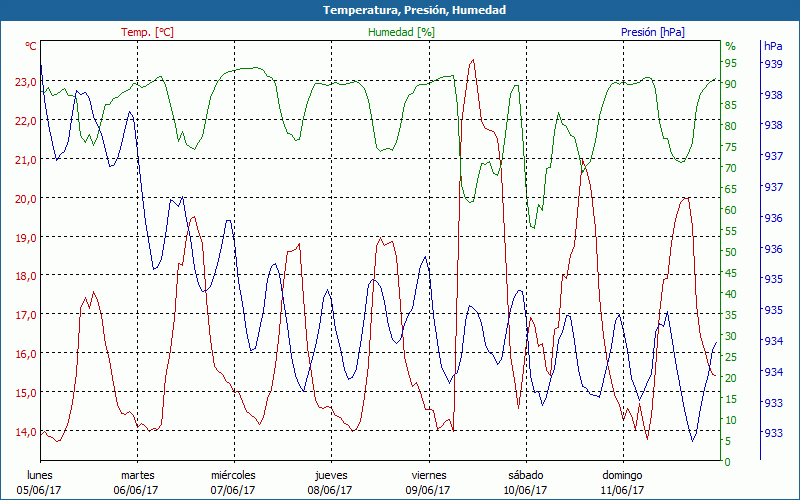Click the 95 humidity axis value
This screenshot has width=800, height=500.
click(x=730, y=63)
